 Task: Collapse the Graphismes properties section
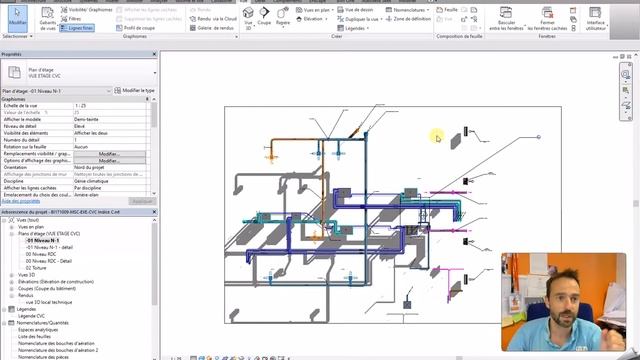click(147, 99)
